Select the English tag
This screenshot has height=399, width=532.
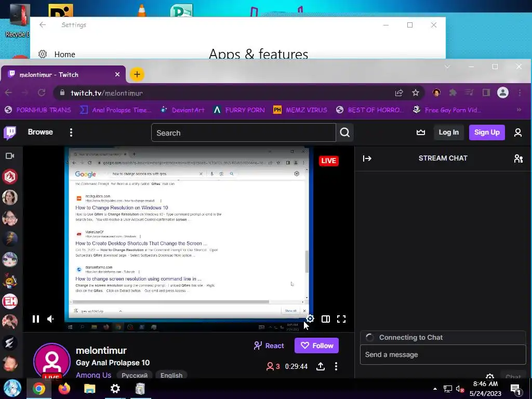[171, 375]
